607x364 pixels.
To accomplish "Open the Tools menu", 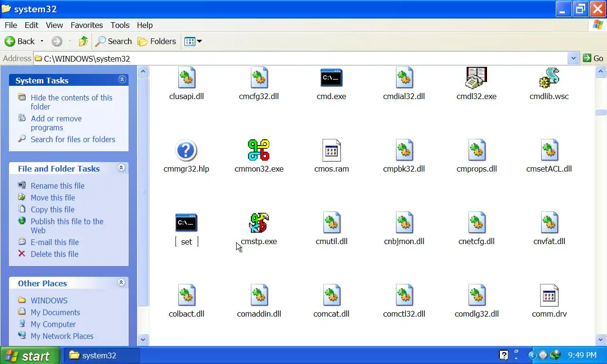I will click(120, 25).
